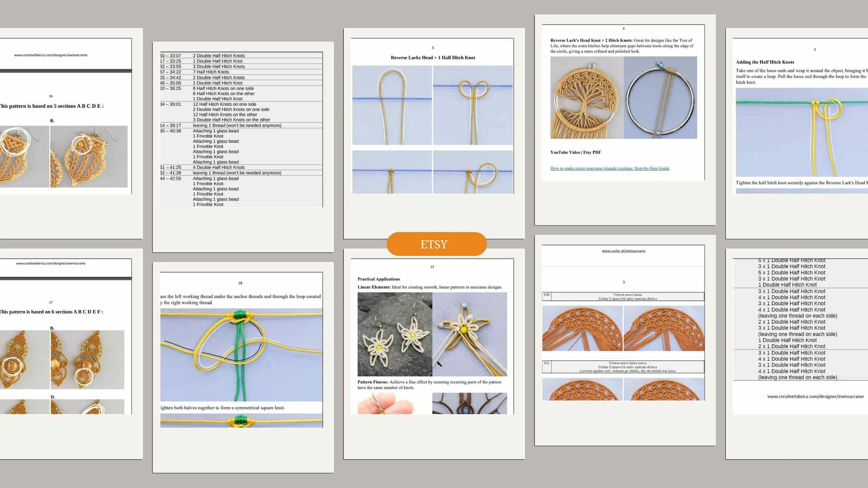This screenshot has width=868, height=488.
Task: Click the orange leaf macrame photo below row 030
Action: pyautogui.click(x=582, y=328)
